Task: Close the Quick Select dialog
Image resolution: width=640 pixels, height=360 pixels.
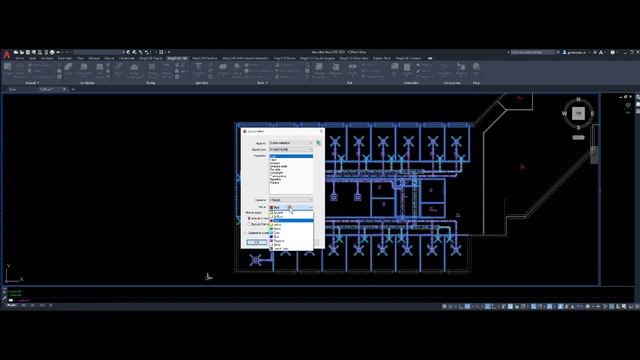Action: point(321,131)
